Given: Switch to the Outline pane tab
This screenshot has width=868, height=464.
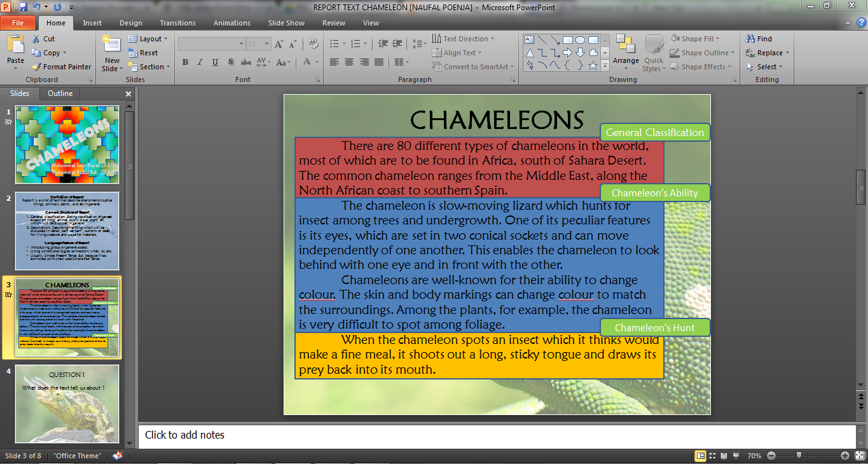Looking at the screenshot, I should pos(60,93).
